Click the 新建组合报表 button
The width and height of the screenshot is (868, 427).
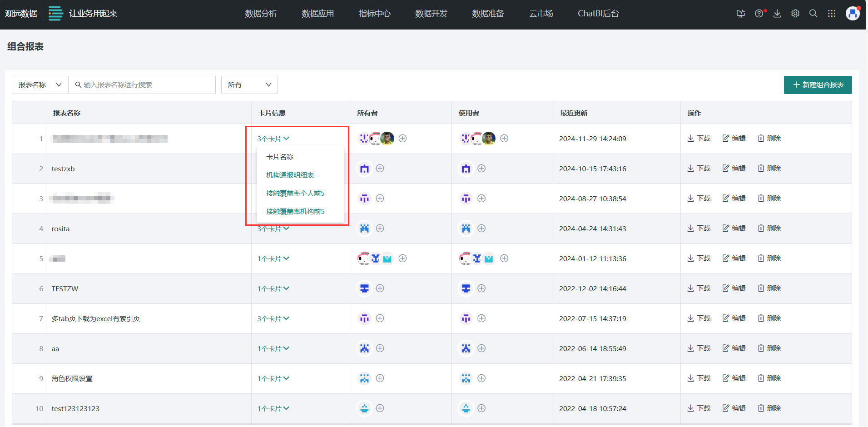click(818, 85)
